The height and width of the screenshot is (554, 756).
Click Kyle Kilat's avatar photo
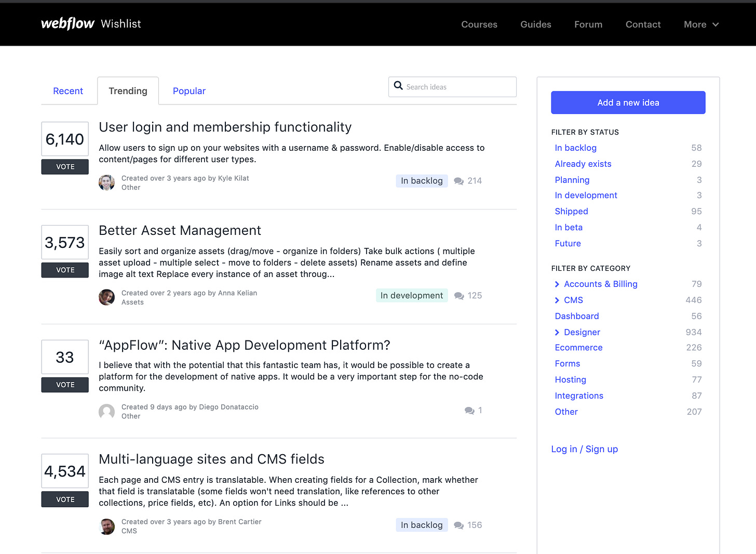pyautogui.click(x=107, y=182)
